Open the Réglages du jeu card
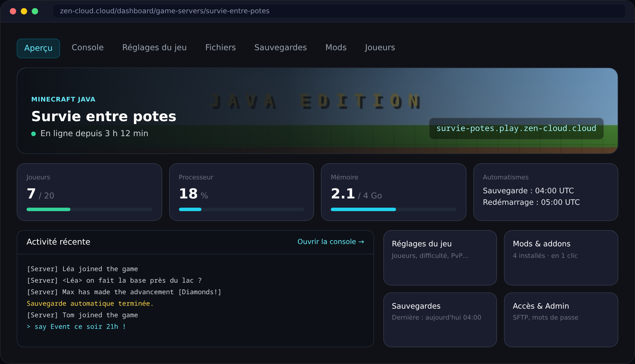 (x=440, y=258)
